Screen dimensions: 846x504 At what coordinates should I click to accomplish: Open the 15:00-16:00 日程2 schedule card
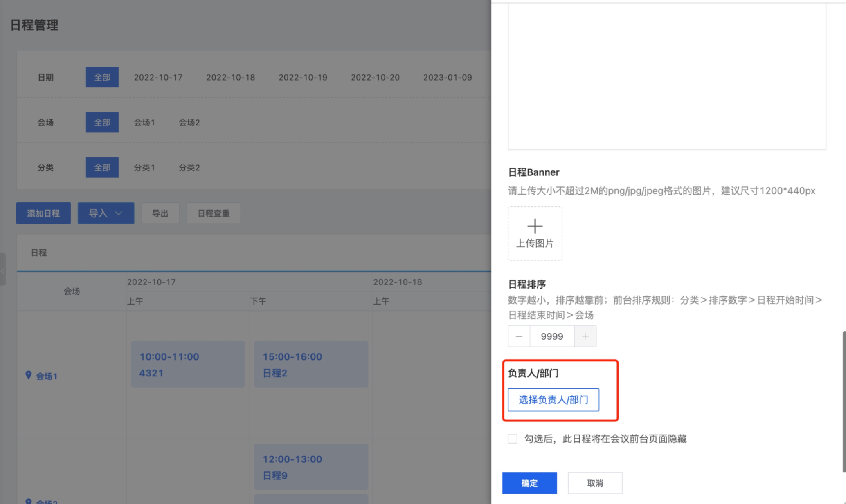[311, 364]
